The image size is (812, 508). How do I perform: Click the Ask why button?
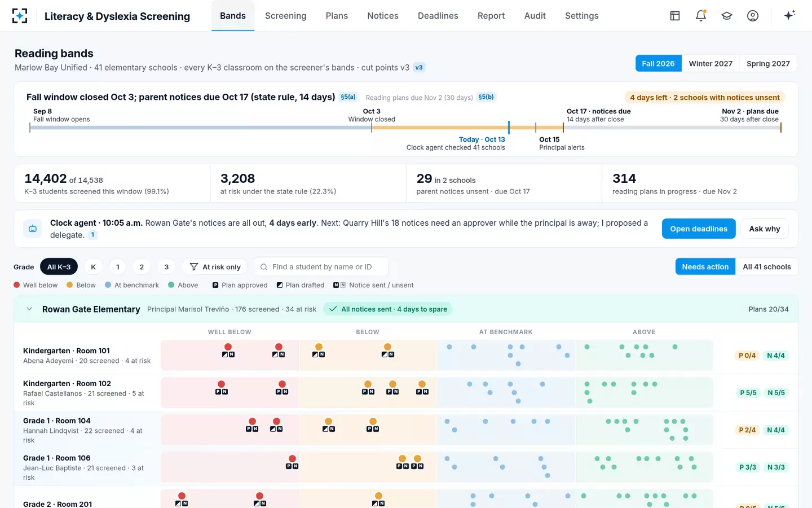[765, 229]
